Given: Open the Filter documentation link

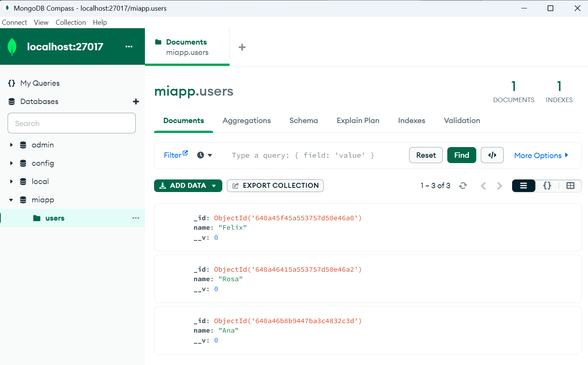Looking at the screenshot, I should (x=176, y=155).
